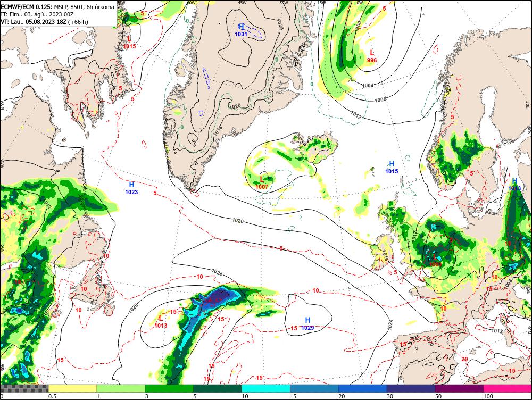The image size is (532, 400).
Task: Click the 'ECMWF/ECM 0.125' title text
Action: tap(27, 7)
